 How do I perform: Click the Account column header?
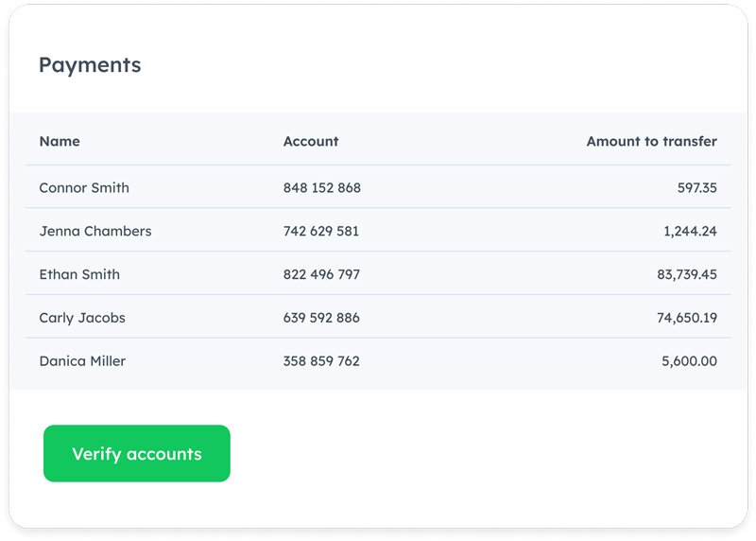pos(311,141)
